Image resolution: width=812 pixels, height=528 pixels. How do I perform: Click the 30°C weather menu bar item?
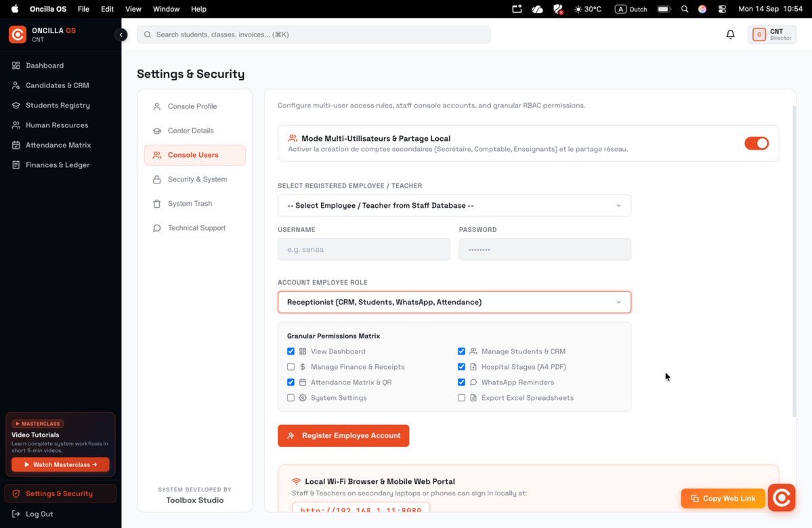coord(588,9)
